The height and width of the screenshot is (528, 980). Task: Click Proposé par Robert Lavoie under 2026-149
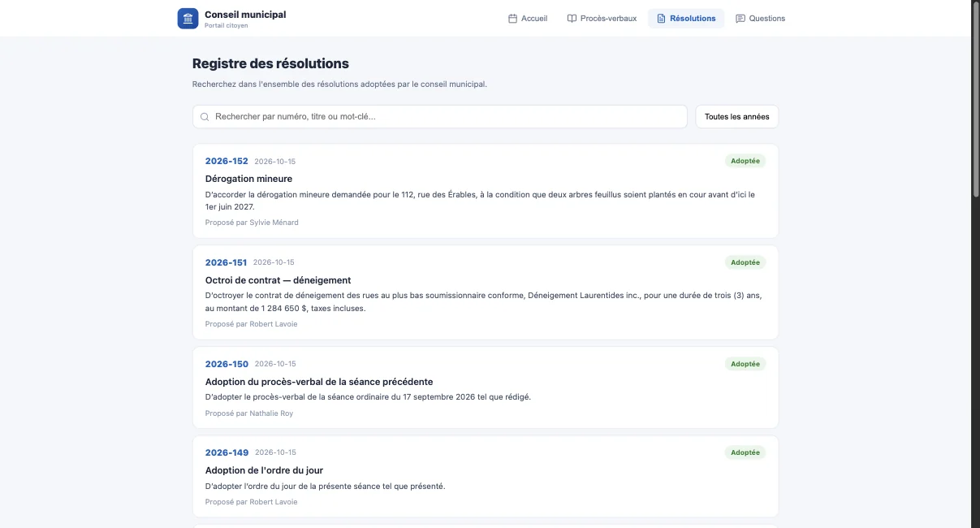pyautogui.click(x=252, y=502)
